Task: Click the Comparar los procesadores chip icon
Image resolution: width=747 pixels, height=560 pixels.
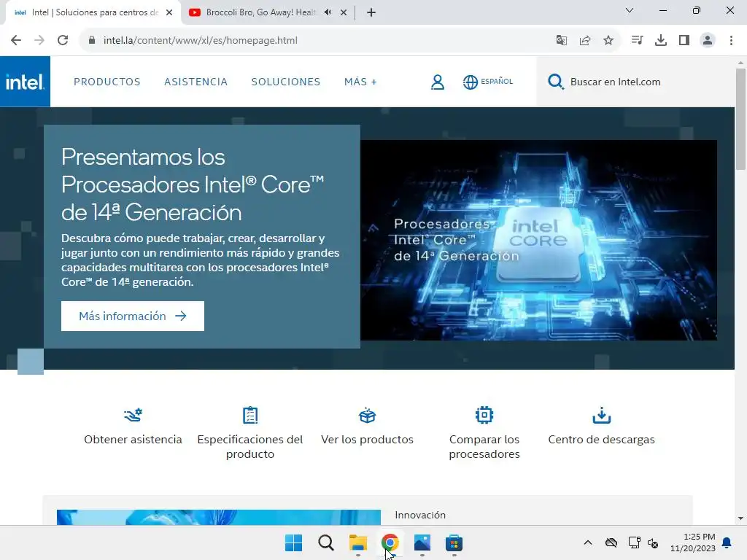Action: (x=484, y=415)
